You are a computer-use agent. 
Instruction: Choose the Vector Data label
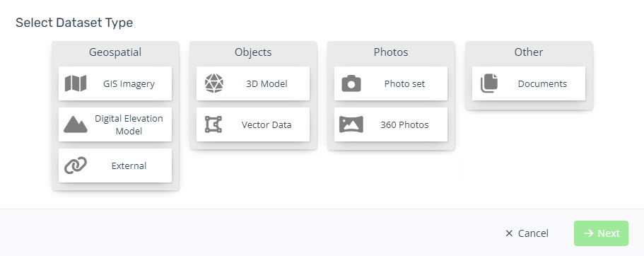point(267,125)
